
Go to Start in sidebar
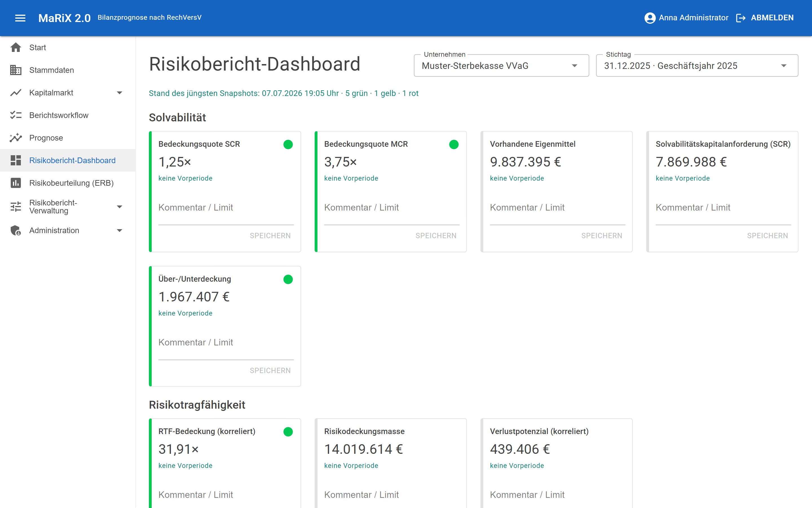pos(68,47)
